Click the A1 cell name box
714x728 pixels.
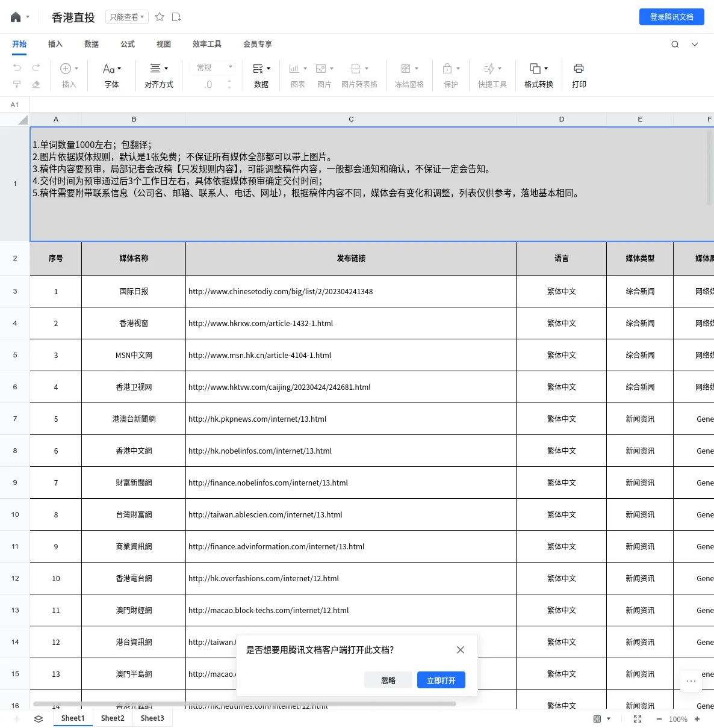tap(15, 105)
